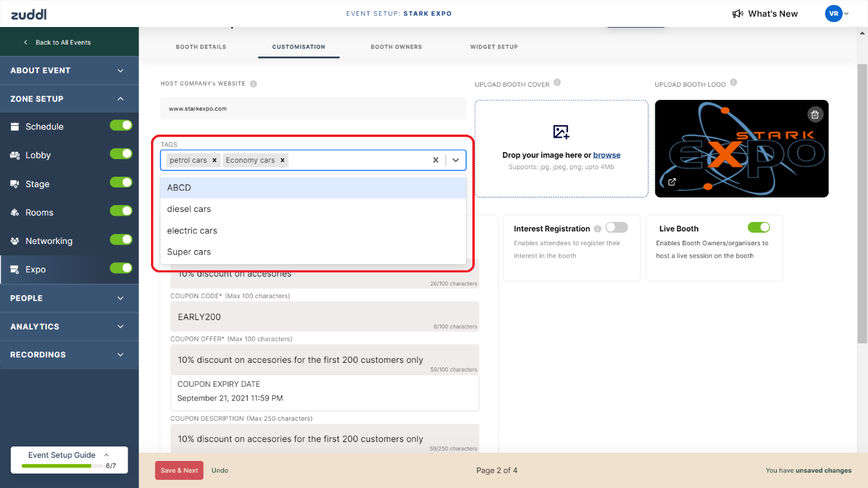Open the user account dropdown chevron
Image resolution: width=868 pixels, height=488 pixels.
847,14
